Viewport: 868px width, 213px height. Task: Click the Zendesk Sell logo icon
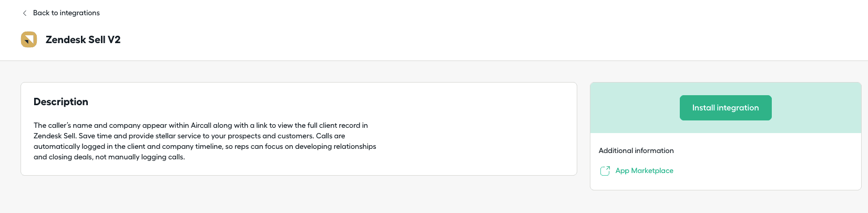pyautogui.click(x=29, y=39)
